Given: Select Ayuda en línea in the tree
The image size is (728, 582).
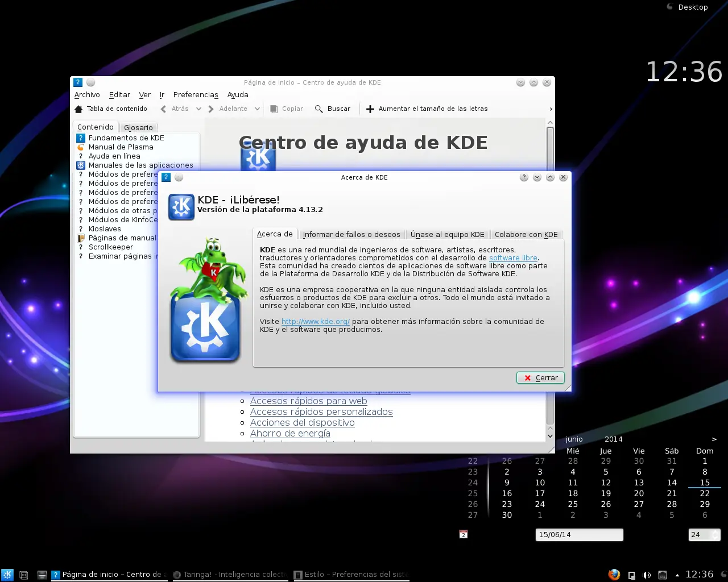Looking at the screenshot, I should tap(114, 156).
